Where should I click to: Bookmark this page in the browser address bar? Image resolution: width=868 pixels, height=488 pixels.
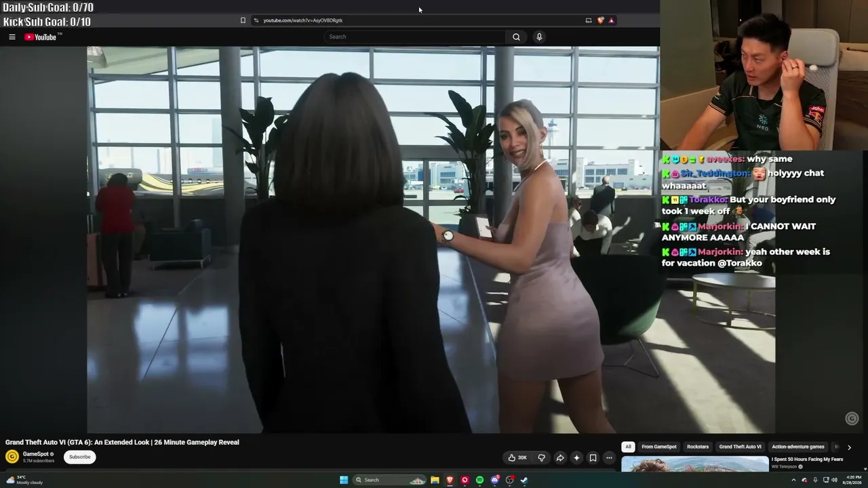click(x=243, y=20)
